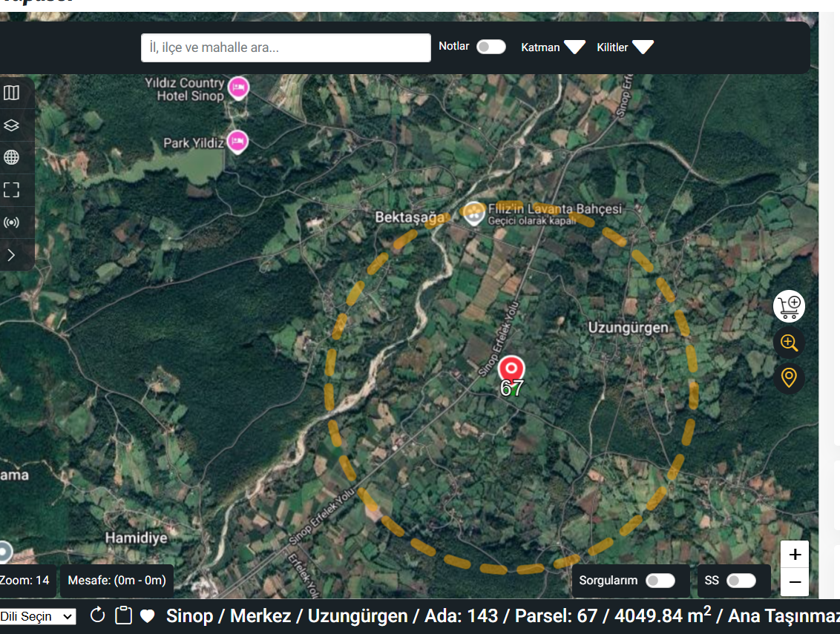Viewport: 840px width, 634px height.
Task: Enable the Sorgularım toggle
Action: pos(660,581)
